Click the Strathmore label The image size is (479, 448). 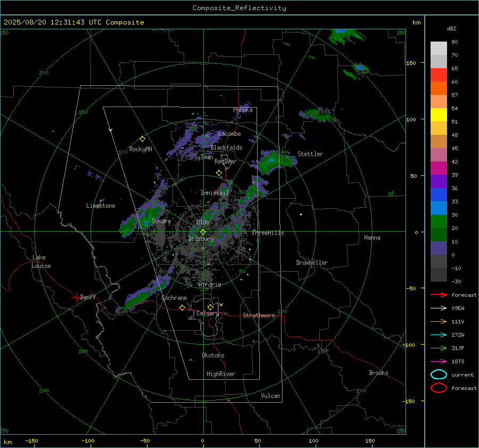pyautogui.click(x=259, y=315)
